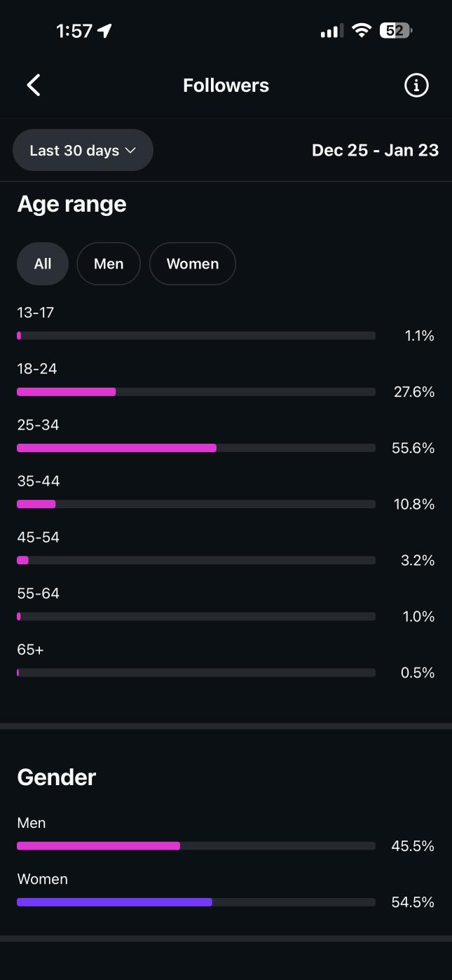This screenshot has width=452, height=980.
Task: Tap the Followers page title
Action: (226, 86)
